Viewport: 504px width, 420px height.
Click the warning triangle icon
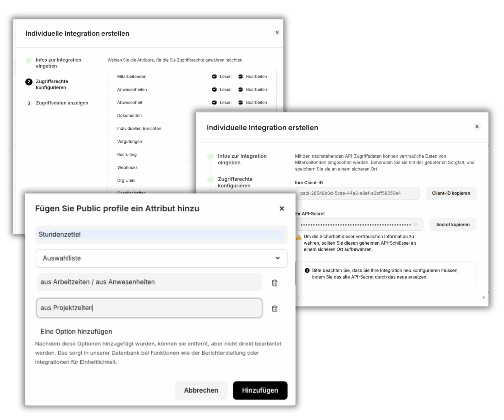(299, 237)
